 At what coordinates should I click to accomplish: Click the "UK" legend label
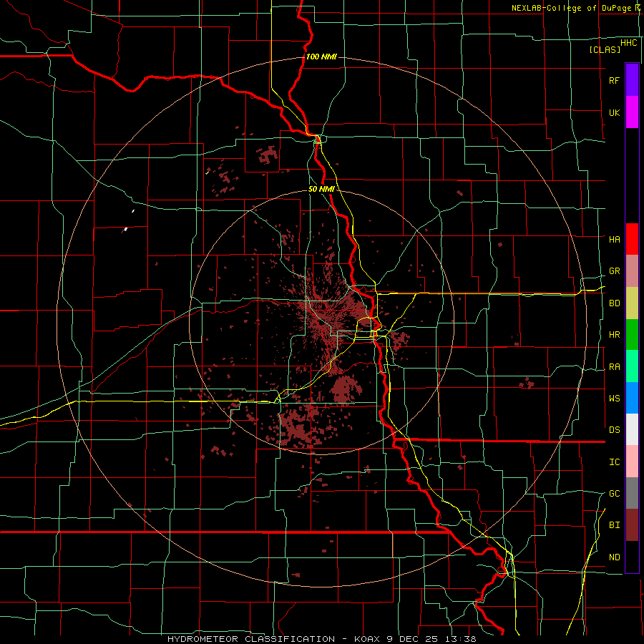614,112
